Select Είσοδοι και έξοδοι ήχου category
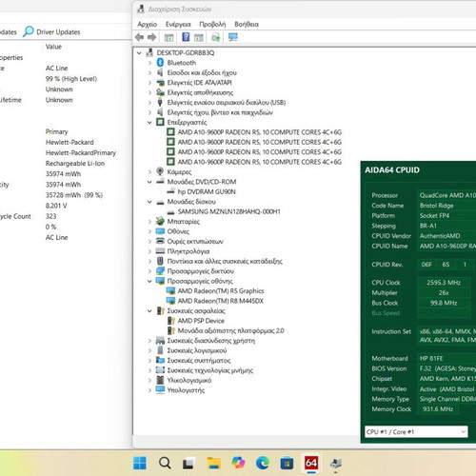This screenshot has width=476, height=476. pos(202,72)
